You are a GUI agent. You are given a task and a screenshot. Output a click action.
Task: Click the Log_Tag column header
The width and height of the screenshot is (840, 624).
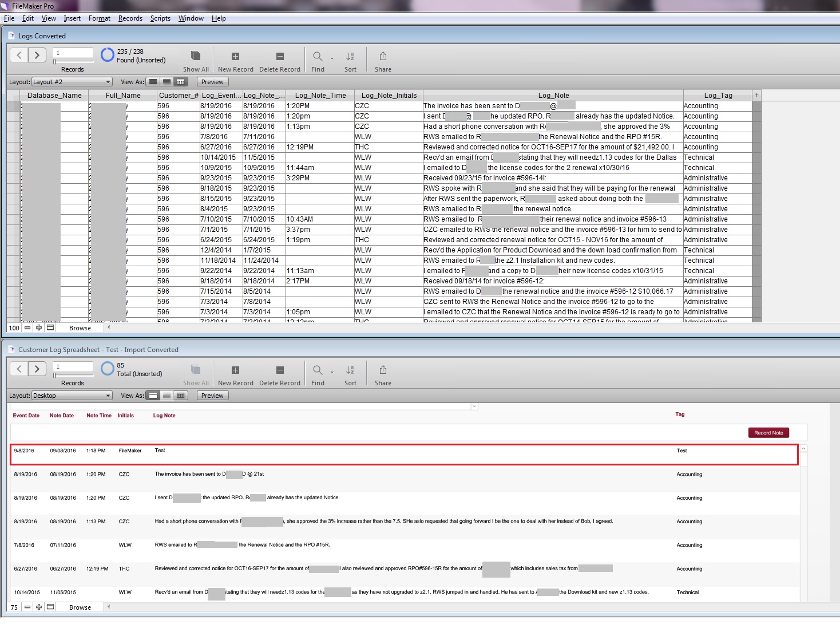click(x=718, y=96)
